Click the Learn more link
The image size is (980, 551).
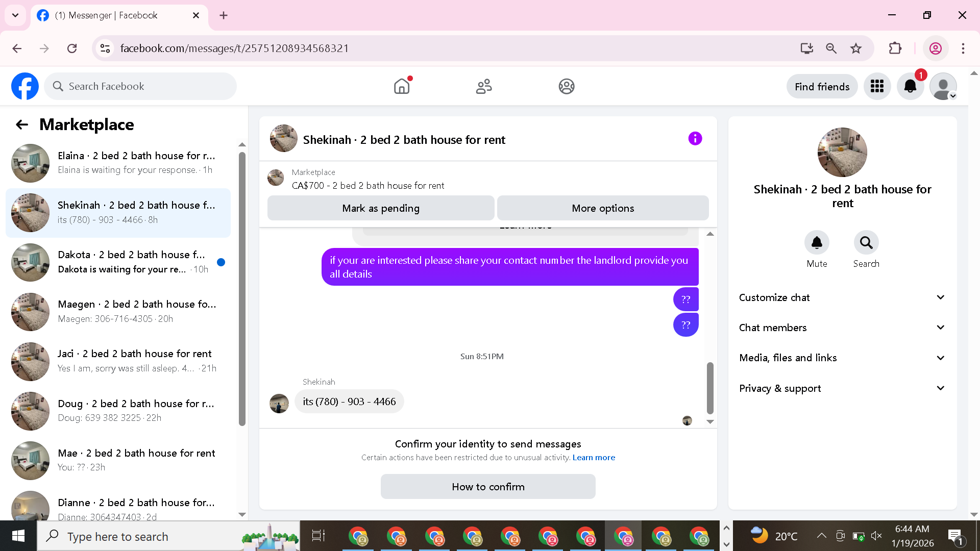click(x=594, y=458)
